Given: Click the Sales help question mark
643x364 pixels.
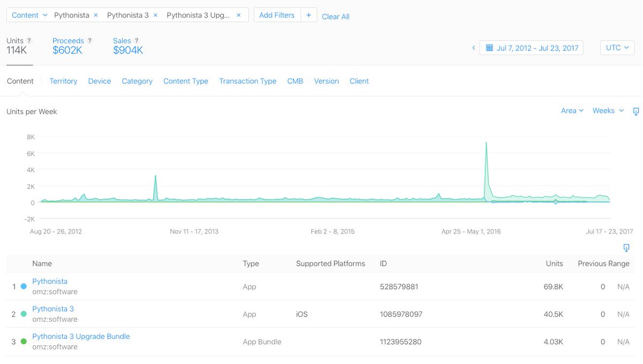Looking at the screenshot, I should click(137, 41).
